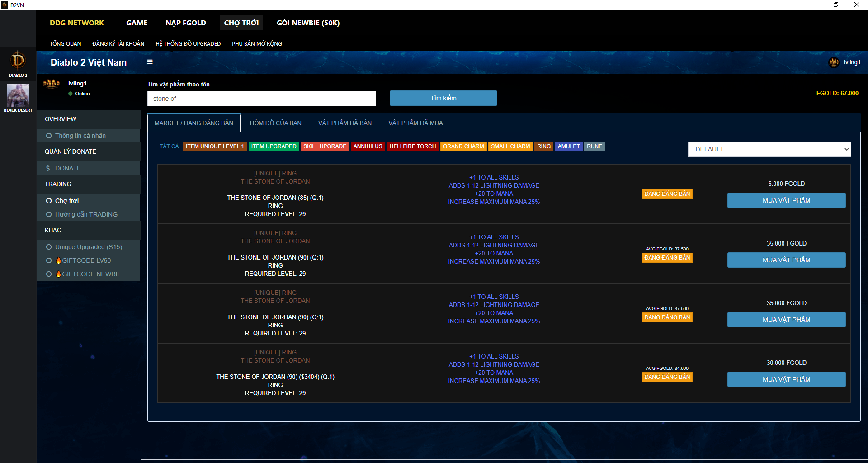Open Hướng dẫn TRADING sidebar item
The width and height of the screenshot is (868, 463).
[89, 214]
